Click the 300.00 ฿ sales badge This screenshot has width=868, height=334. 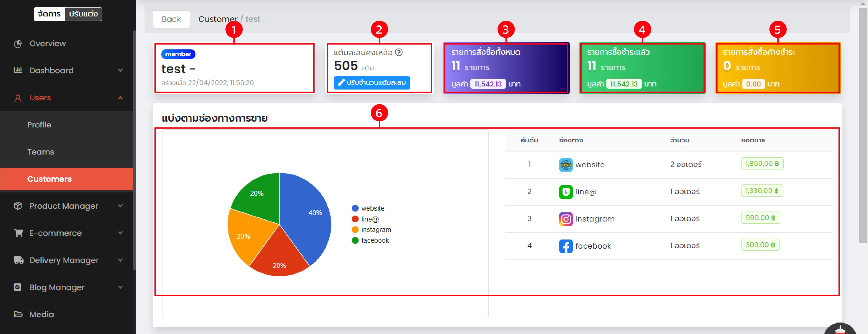point(760,245)
